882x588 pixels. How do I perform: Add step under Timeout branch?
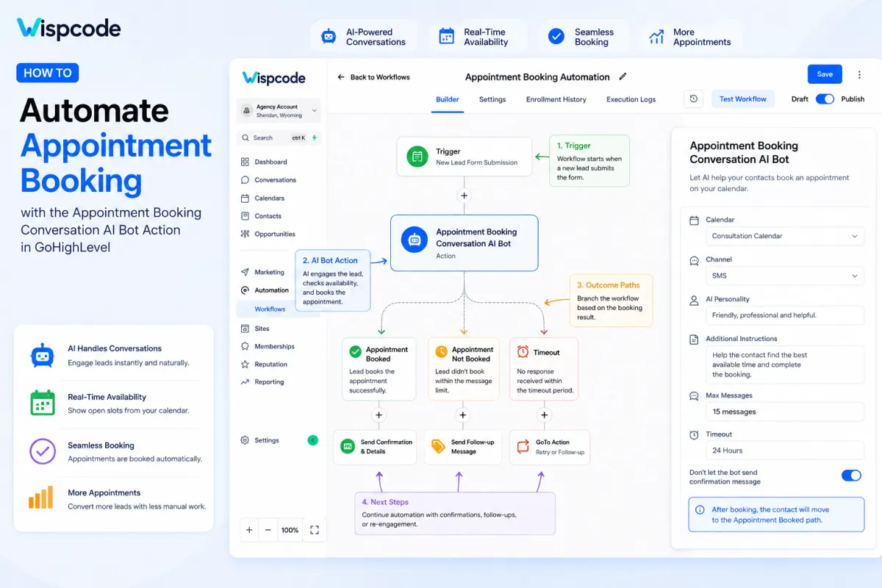544,415
